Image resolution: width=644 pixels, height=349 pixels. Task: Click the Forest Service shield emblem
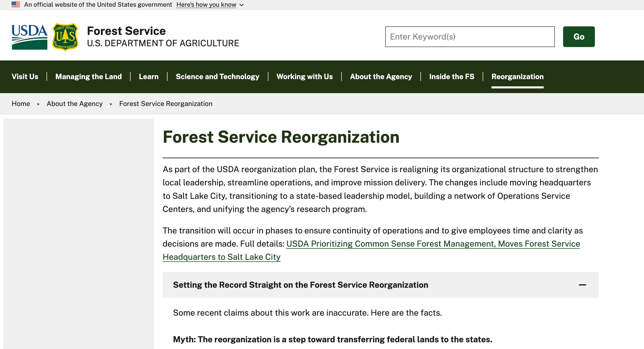pyautogui.click(x=65, y=37)
